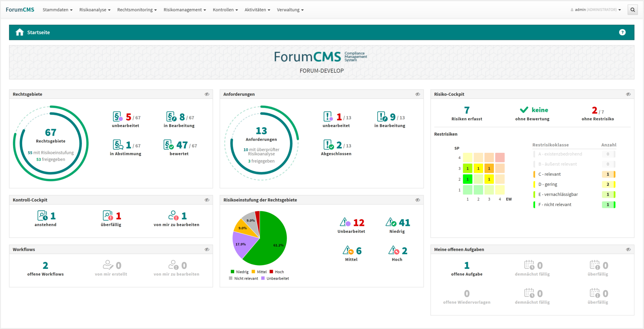Click the 2/7 ohne Restrisiko figure

[x=598, y=113]
